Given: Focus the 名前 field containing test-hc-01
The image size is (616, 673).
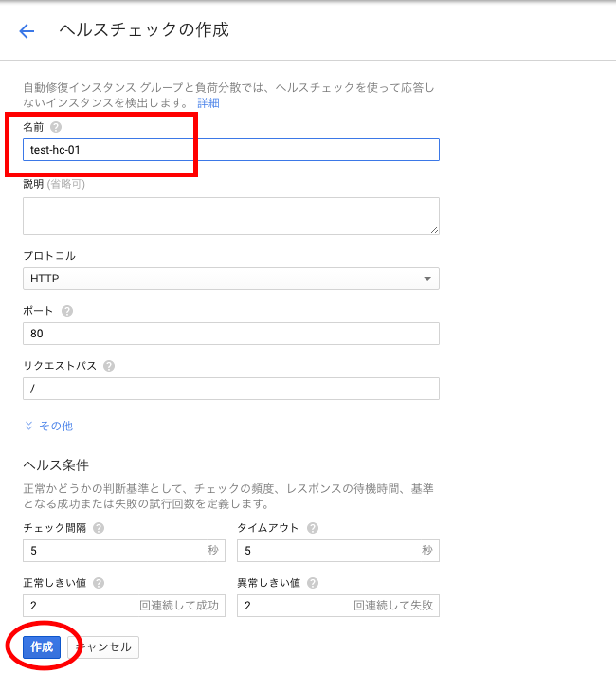Looking at the screenshot, I should pos(231,150).
